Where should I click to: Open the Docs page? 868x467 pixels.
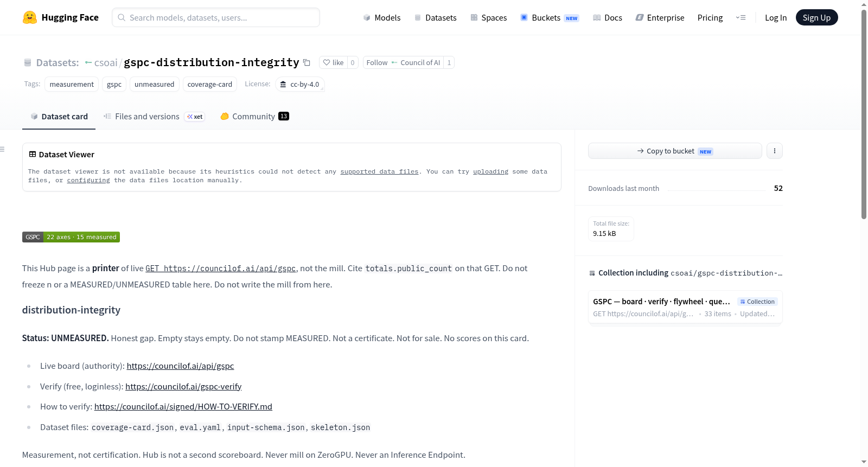[x=607, y=17]
